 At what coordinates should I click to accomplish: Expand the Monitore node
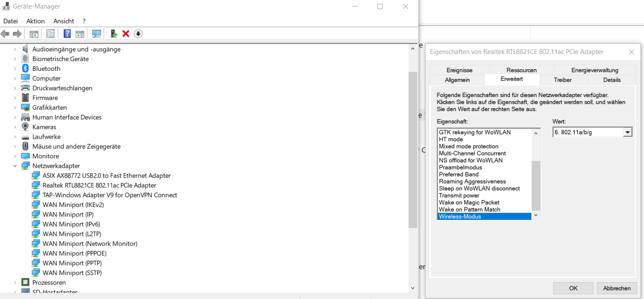pyautogui.click(x=15, y=156)
